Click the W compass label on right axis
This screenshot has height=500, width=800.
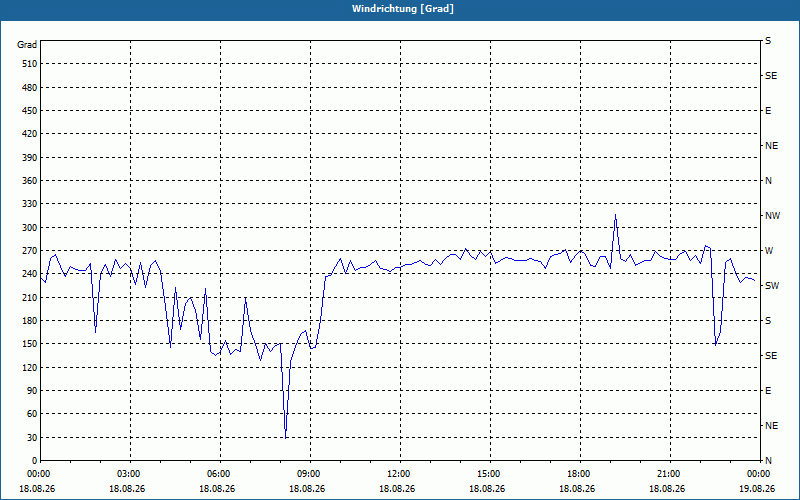769,251
